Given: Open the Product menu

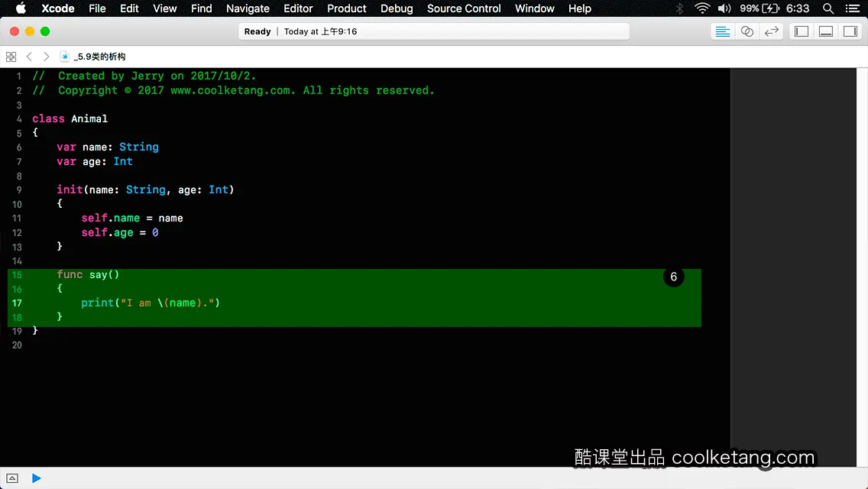Looking at the screenshot, I should coord(347,8).
